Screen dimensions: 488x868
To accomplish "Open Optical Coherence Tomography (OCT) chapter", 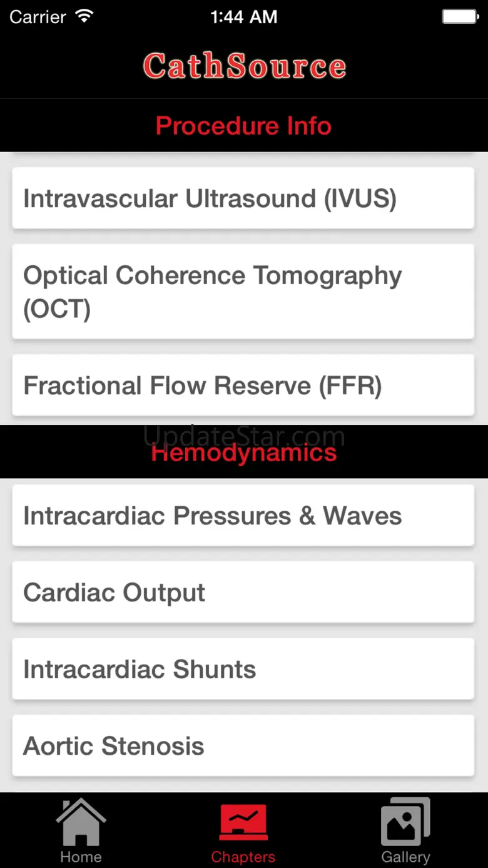I will [x=243, y=292].
